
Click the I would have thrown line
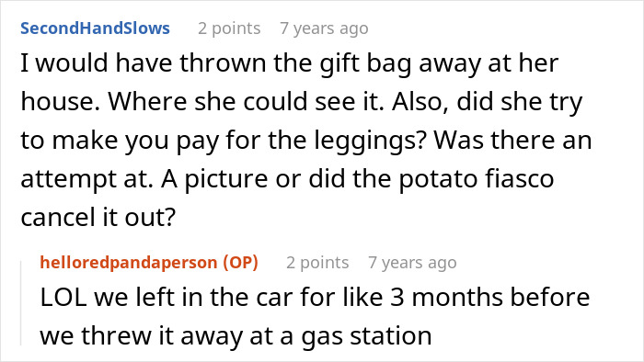[x=290, y=63]
